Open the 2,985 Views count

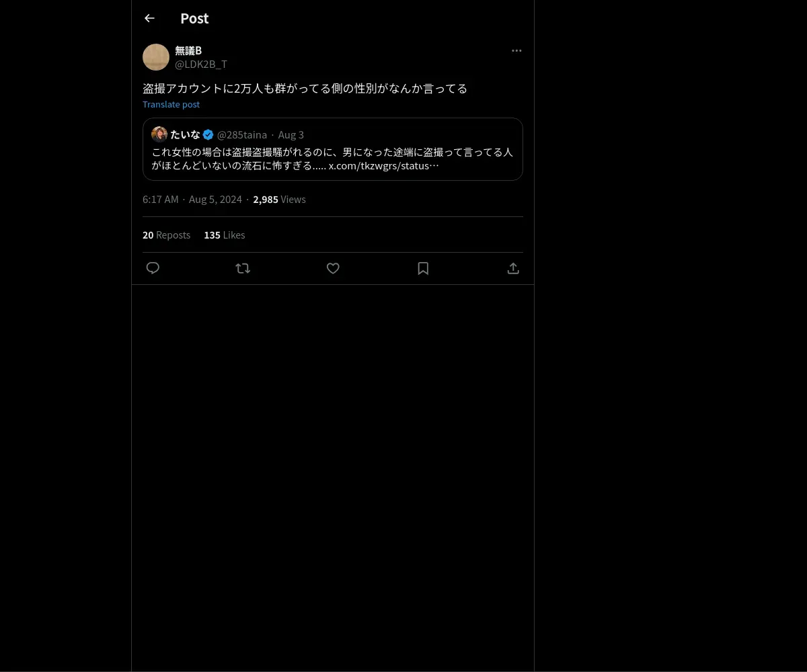pos(279,199)
